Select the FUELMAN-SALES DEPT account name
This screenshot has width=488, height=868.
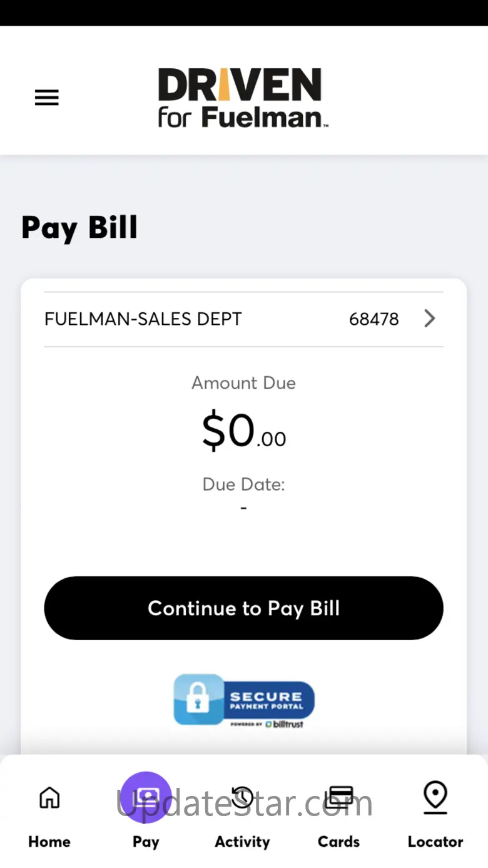(143, 319)
